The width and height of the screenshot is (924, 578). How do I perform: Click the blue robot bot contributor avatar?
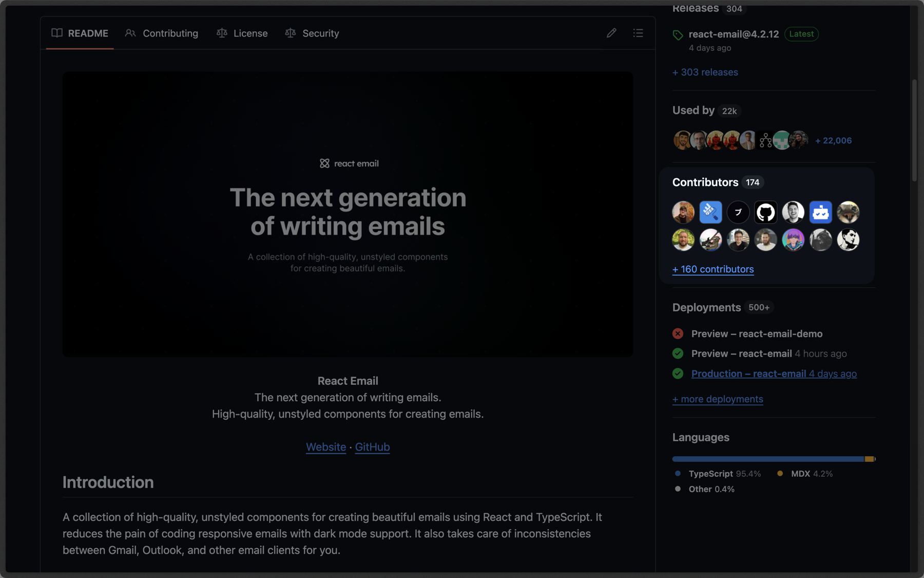click(x=820, y=212)
